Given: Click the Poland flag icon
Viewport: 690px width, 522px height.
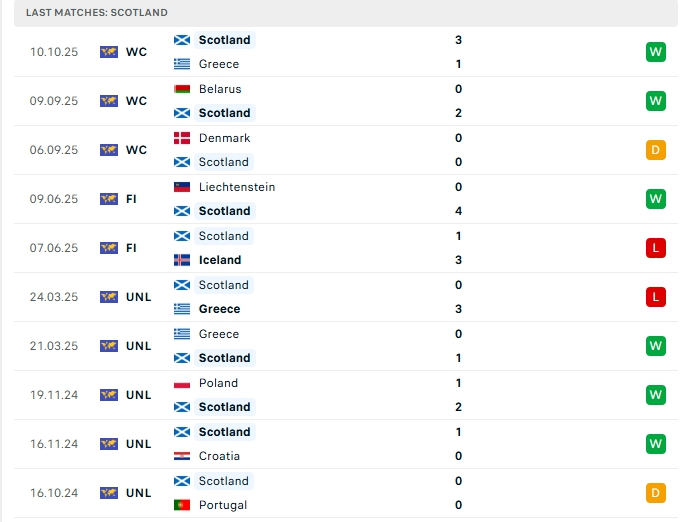Looking at the screenshot, I should point(182,383).
